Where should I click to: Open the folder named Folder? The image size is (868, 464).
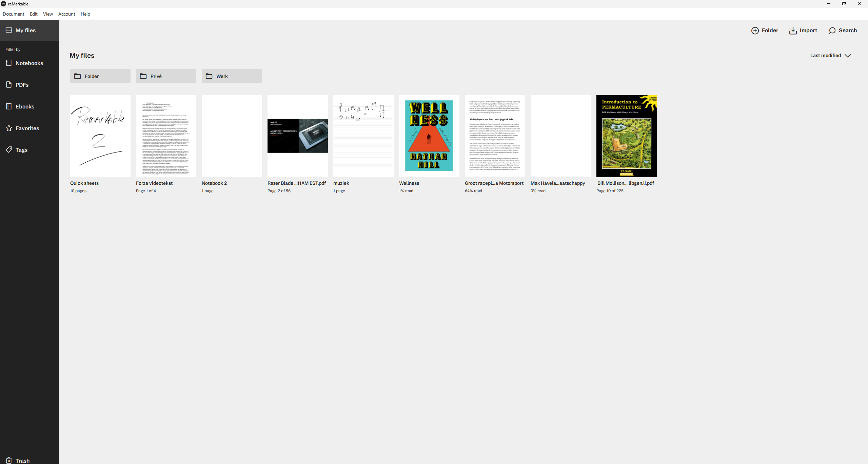(x=100, y=76)
